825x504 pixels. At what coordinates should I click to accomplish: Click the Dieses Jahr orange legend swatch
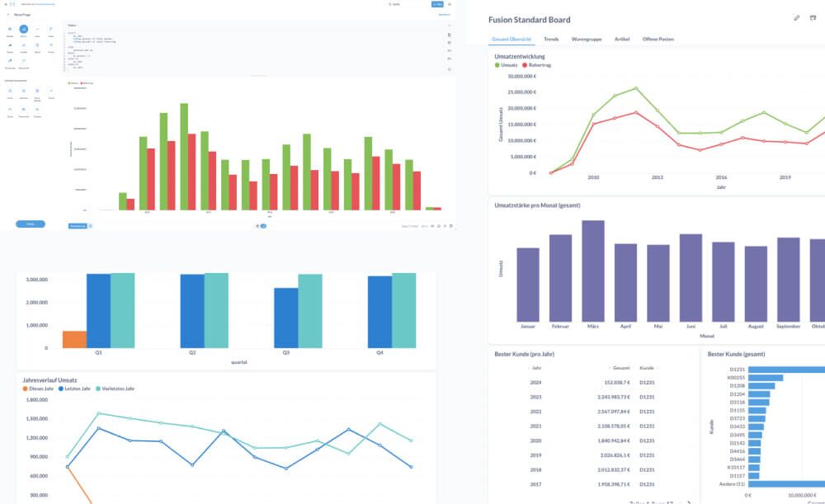coord(25,389)
